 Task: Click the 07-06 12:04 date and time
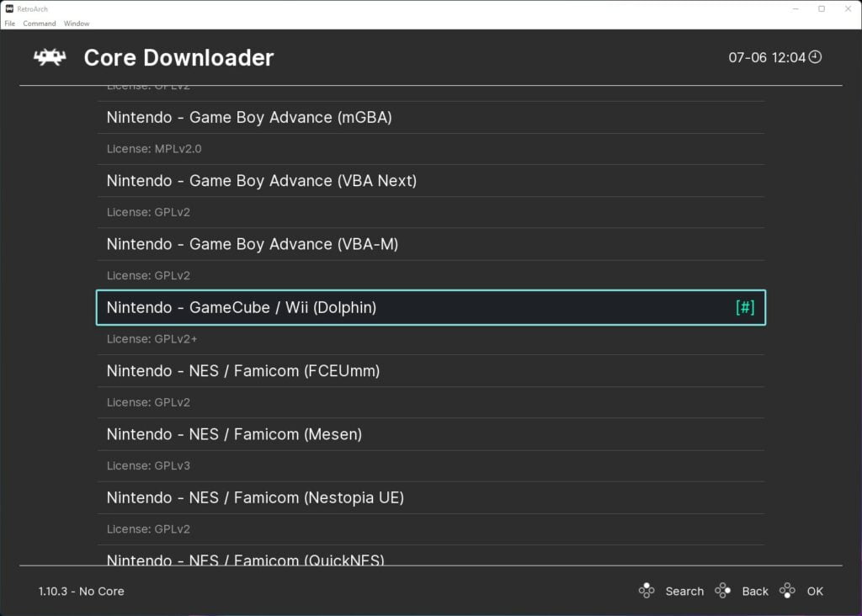point(767,58)
